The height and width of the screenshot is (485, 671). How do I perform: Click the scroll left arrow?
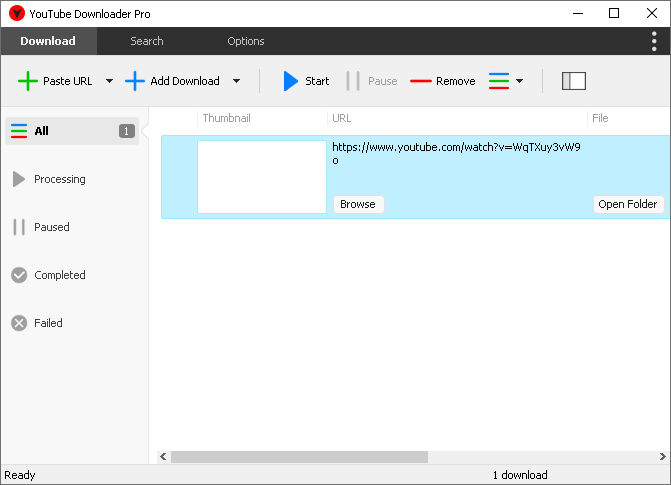pos(163,457)
